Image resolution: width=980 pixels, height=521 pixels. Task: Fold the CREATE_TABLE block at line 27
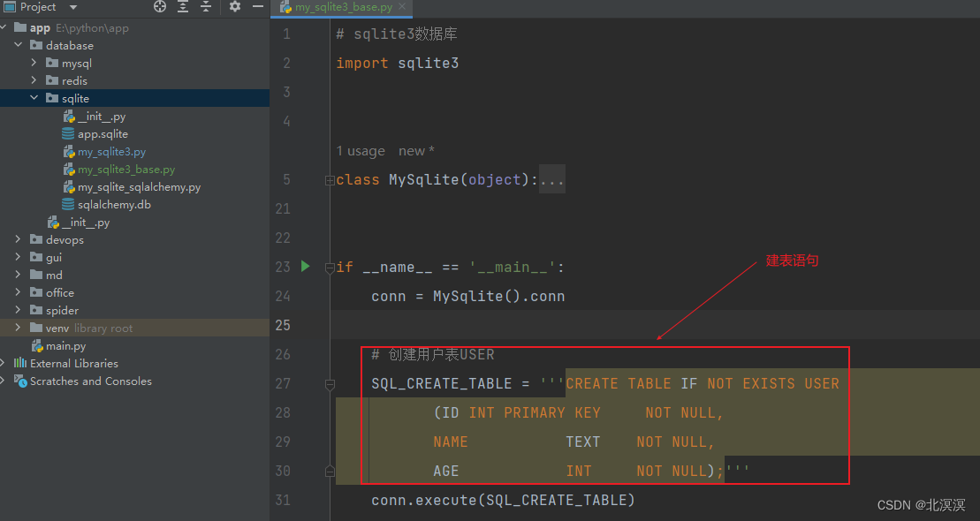(330, 384)
